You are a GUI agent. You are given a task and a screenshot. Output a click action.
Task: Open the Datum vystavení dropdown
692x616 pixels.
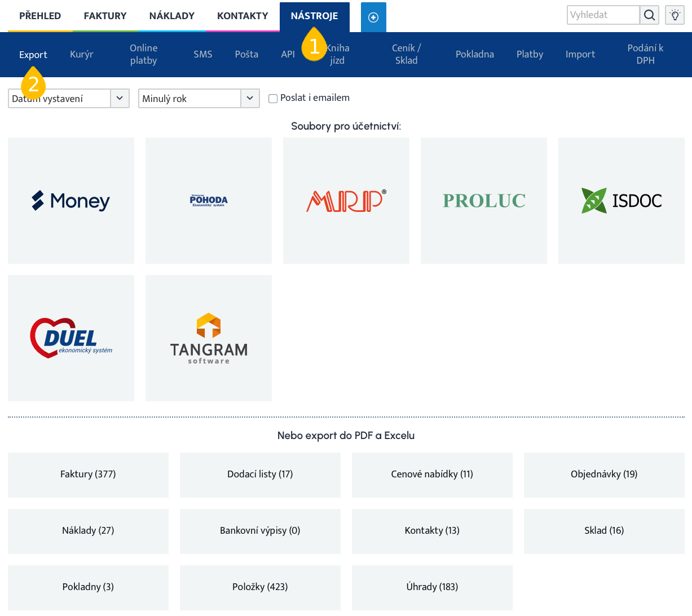(x=69, y=99)
